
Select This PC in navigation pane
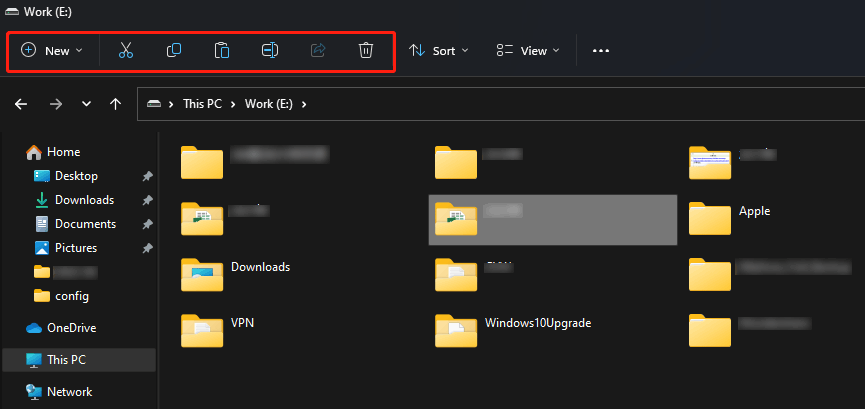click(79, 360)
